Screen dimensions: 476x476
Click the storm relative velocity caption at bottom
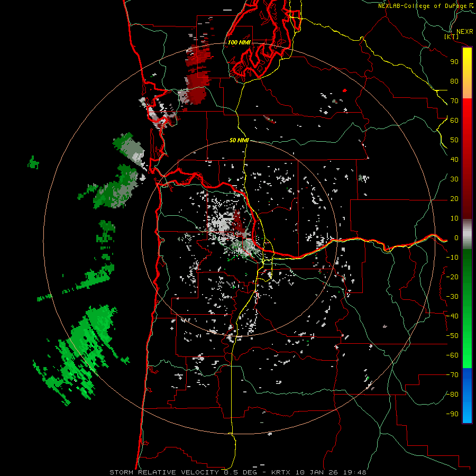[x=237, y=472]
